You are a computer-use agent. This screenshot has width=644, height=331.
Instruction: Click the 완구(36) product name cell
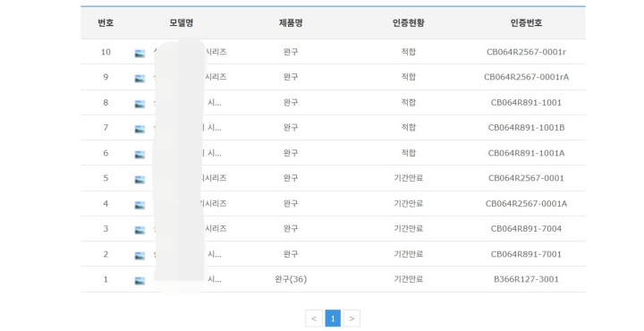click(x=291, y=279)
